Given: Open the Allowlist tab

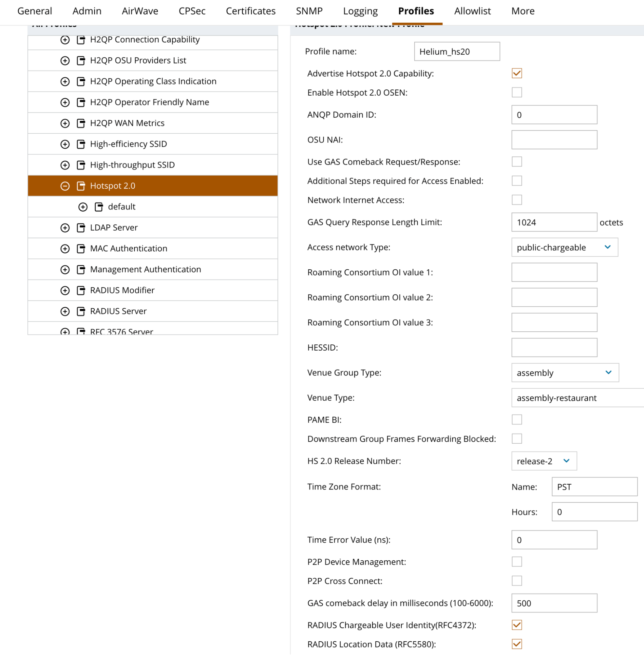Looking at the screenshot, I should tap(472, 11).
